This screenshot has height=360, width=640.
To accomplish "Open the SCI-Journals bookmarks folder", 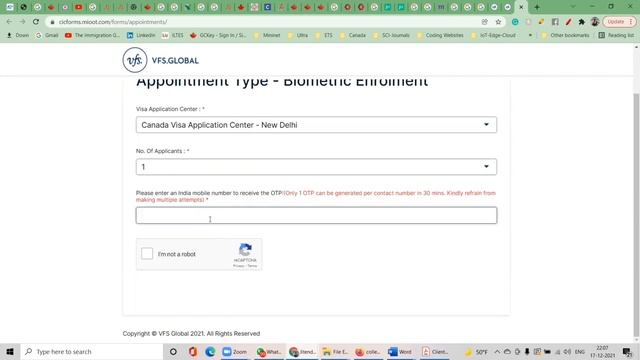I will pos(391,36).
